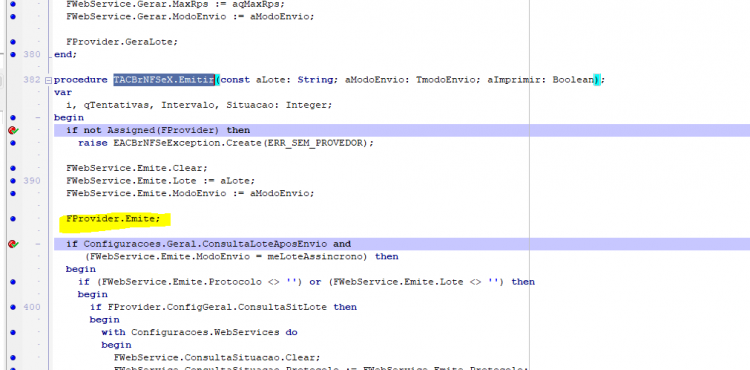This screenshot has width=750, height=370.
Task: Click gutter dot beside Gerar.MaxRps line
Action: [13, 4]
